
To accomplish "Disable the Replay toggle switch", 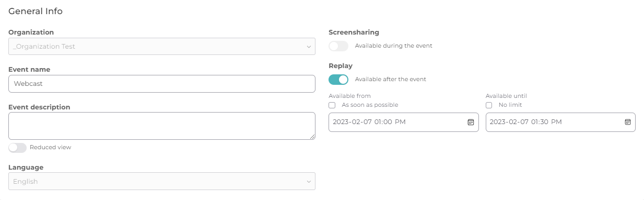I will [338, 80].
